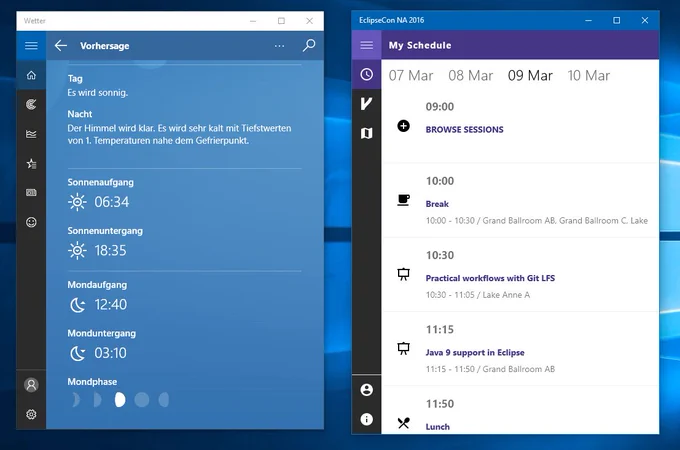680x450 pixels.
Task: Open user account icon in EclipseCon sidebar
Action: pos(366,390)
